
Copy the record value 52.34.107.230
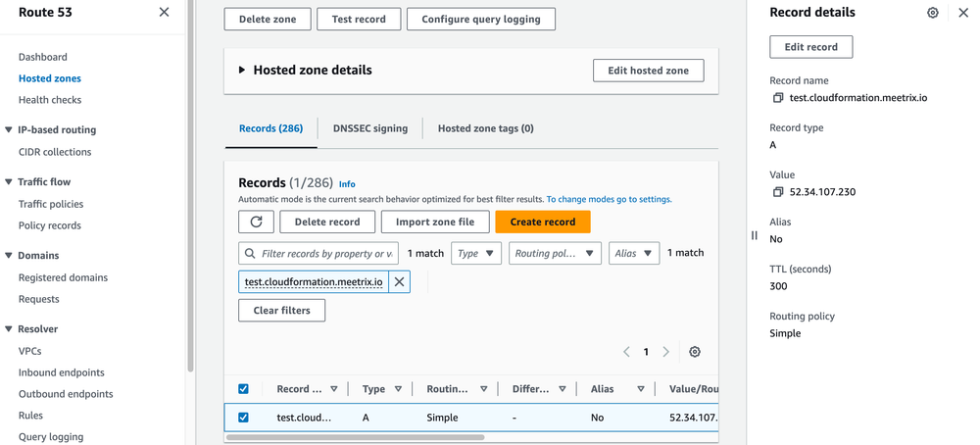pos(778,192)
